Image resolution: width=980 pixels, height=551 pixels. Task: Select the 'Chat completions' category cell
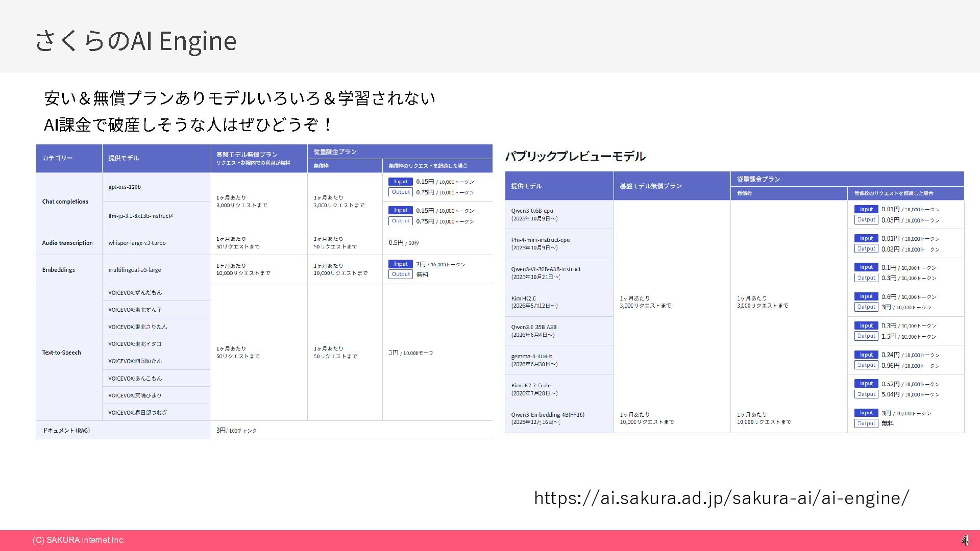pyautogui.click(x=69, y=202)
